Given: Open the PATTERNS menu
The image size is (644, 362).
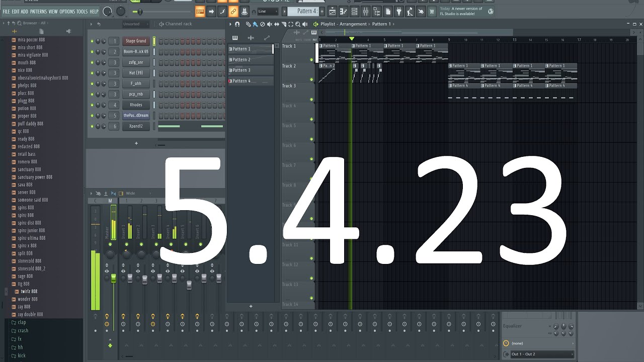Looking at the screenshot, I should (38, 12).
